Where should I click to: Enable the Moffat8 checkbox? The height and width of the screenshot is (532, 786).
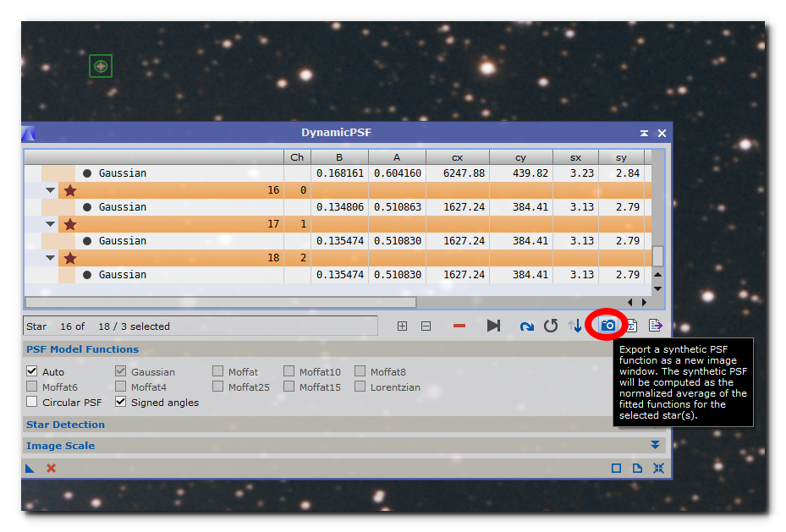(360, 371)
